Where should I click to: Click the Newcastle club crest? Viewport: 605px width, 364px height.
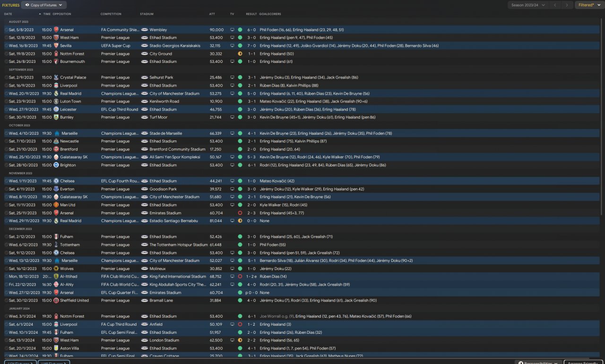click(56, 141)
